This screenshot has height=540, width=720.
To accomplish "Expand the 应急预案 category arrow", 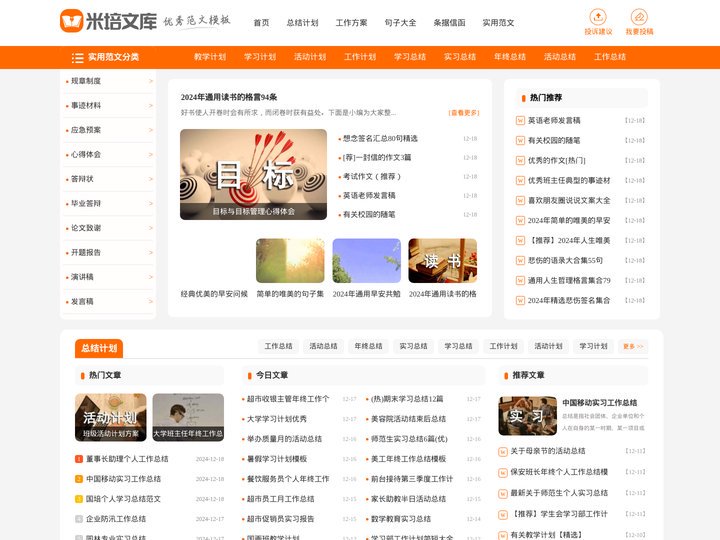I will (x=151, y=130).
